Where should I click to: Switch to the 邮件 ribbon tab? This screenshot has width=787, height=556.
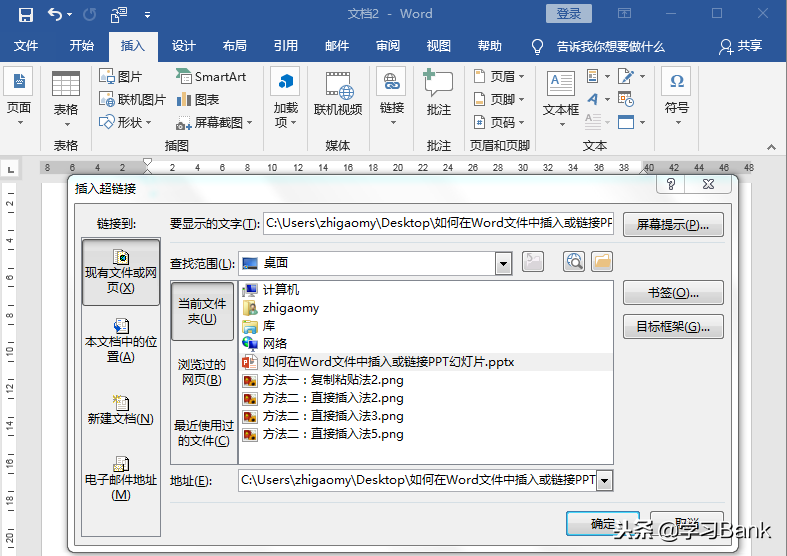pos(337,46)
